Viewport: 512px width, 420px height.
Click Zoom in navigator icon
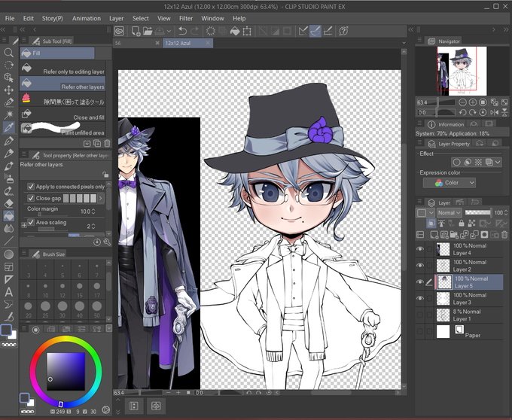tap(473, 102)
